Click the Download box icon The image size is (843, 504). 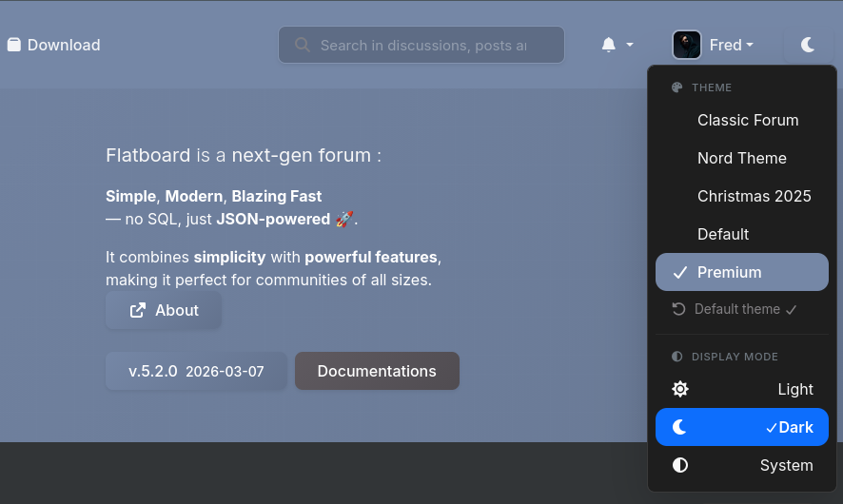point(13,45)
